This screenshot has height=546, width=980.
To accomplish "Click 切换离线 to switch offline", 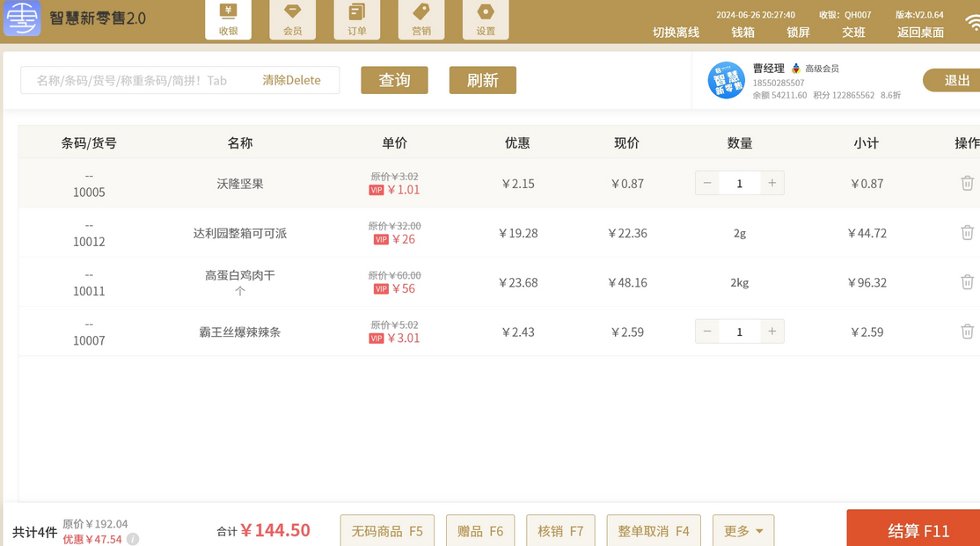I will tap(676, 33).
